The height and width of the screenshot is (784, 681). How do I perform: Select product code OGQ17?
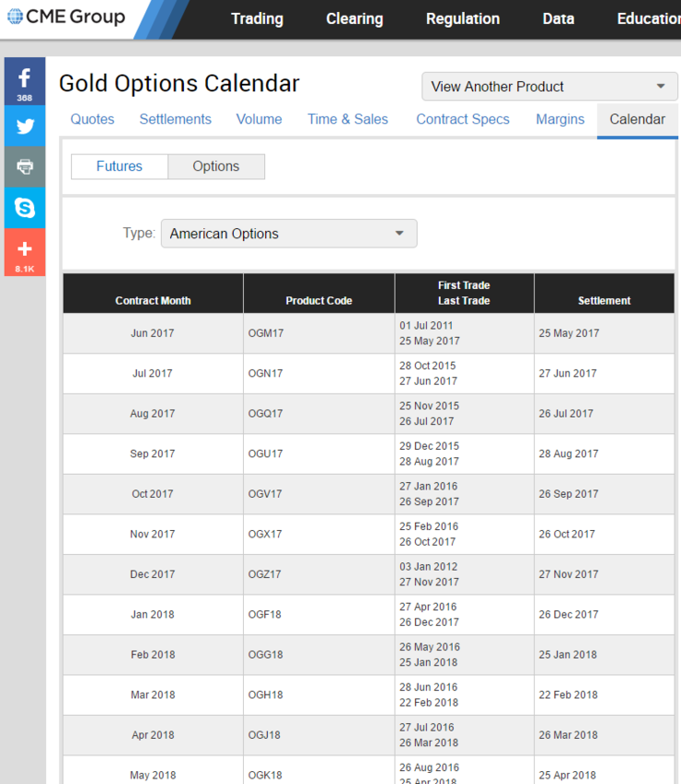click(266, 413)
